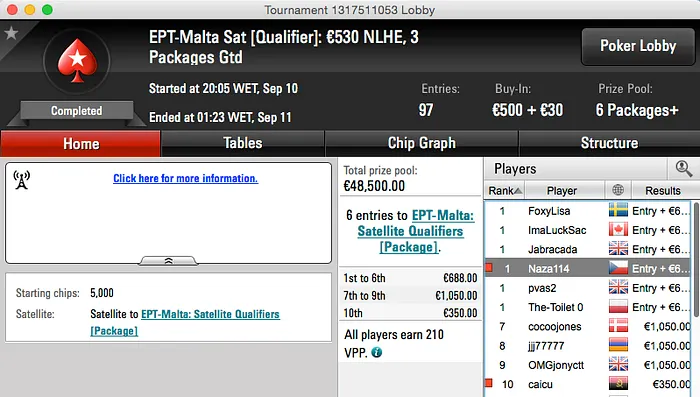Click the 1st to 6th payout row

click(x=410, y=278)
